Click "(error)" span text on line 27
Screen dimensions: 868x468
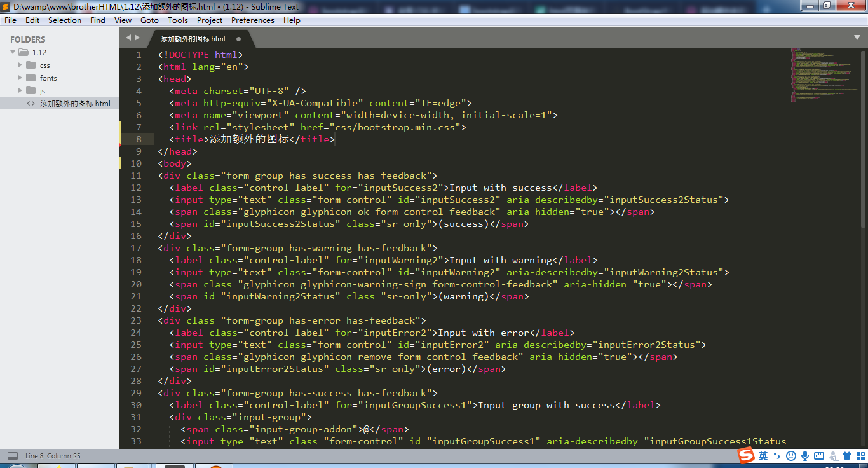446,369
